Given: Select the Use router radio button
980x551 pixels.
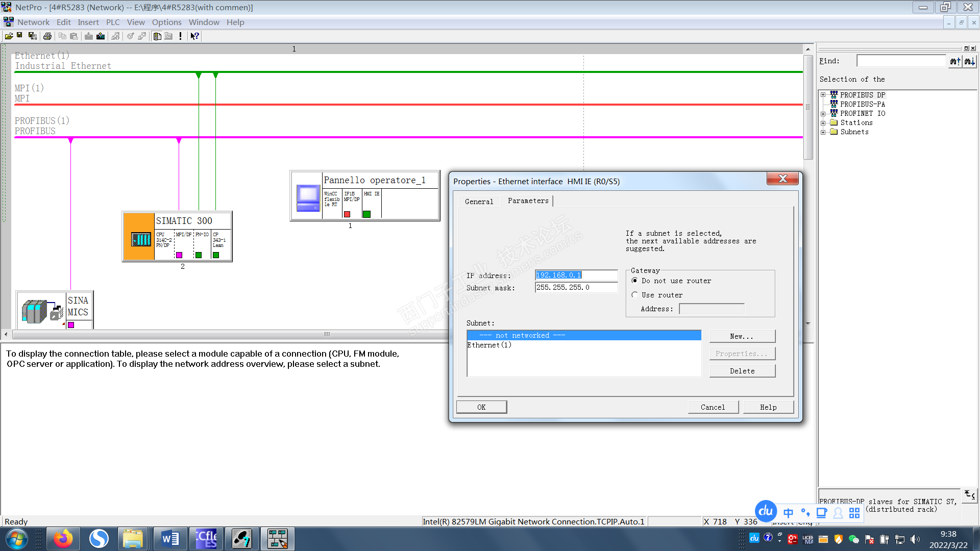Looking at the screenshot, I should [634, 295].
